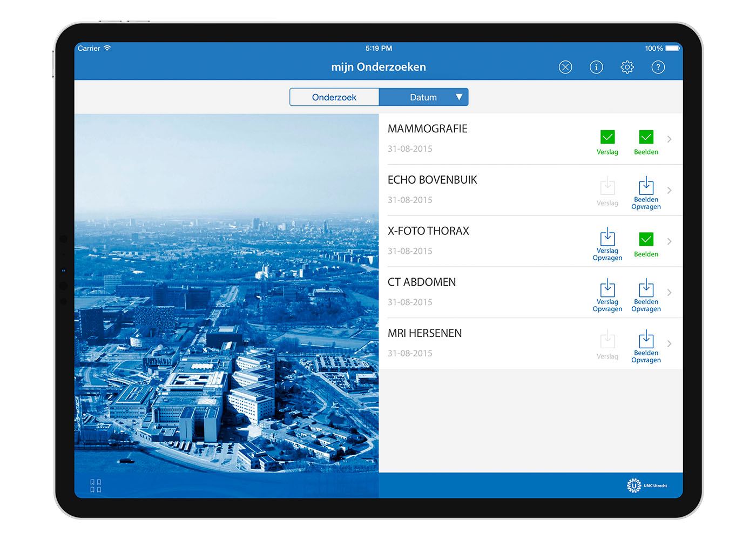Expand the CT ABDOMEN row chevron
The height and width of the screenshot is (540, 756).
tap(670, 293)
